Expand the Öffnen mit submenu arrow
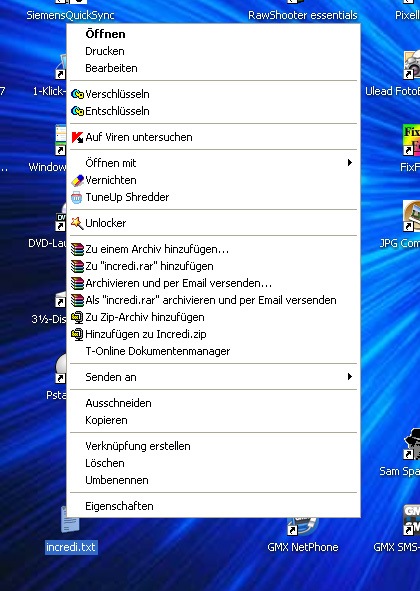This screenshot has height=591, width=420. click(350, 163)
